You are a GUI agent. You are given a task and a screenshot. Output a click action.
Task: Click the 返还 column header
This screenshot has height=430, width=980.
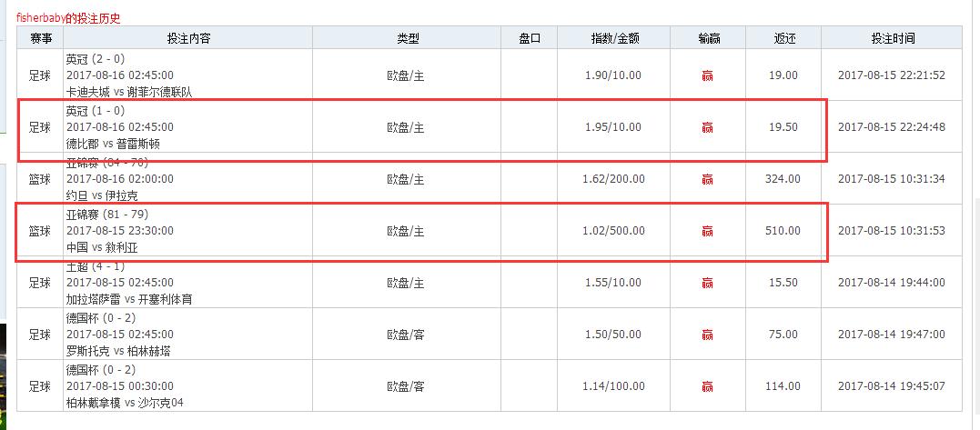pyautogui.click(x=783, y=38)
